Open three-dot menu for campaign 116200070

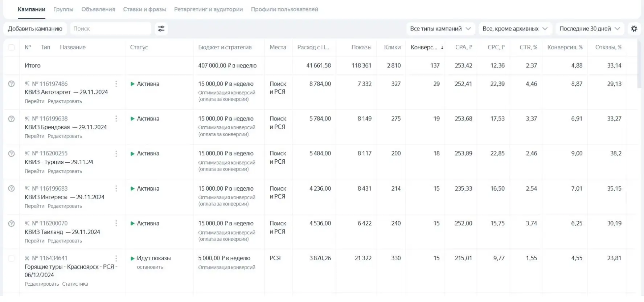point(116,223)
